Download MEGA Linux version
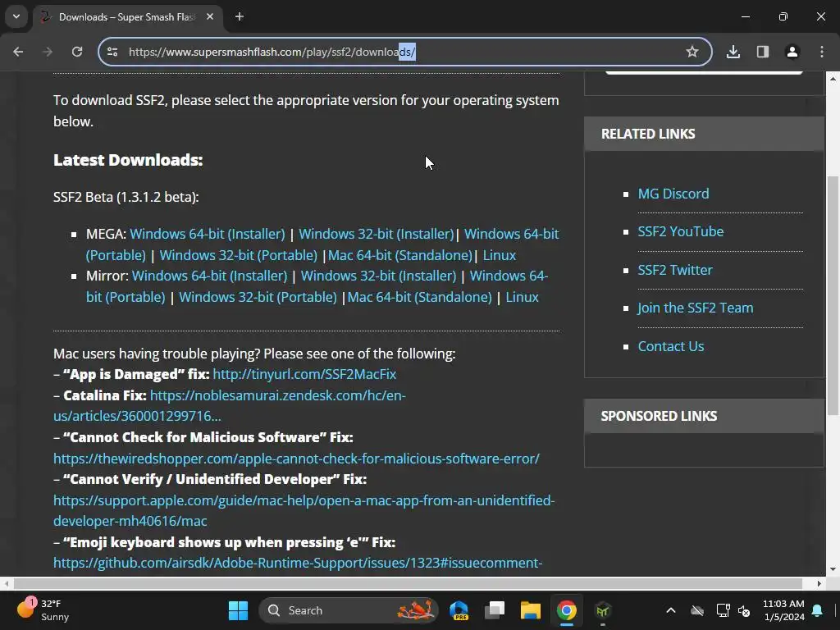 click(x=500, y=256)
